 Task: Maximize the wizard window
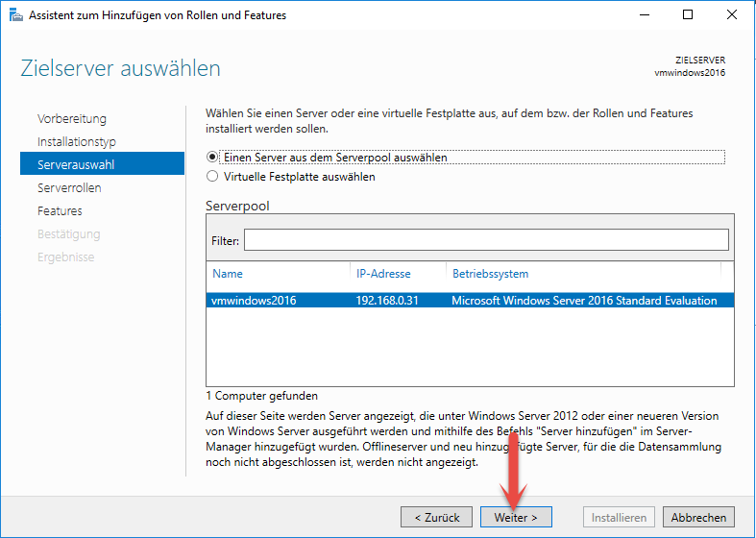click(x=688, y=15)
